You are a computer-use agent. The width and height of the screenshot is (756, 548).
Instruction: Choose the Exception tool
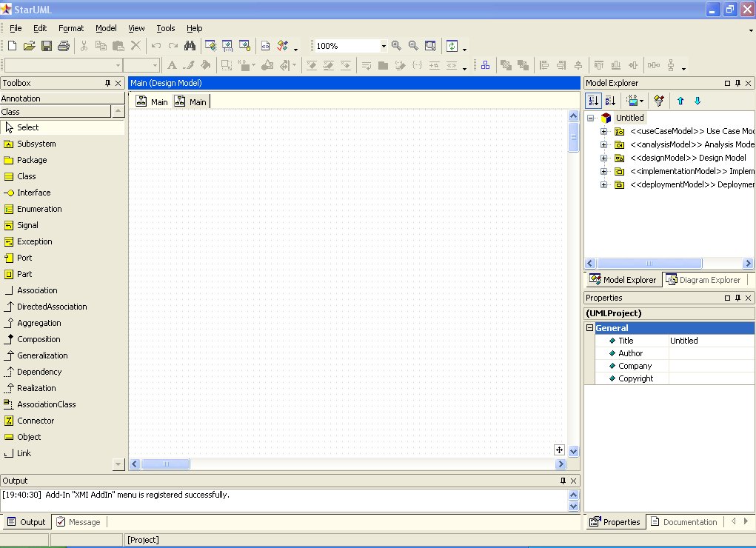[x=35, y=241]
